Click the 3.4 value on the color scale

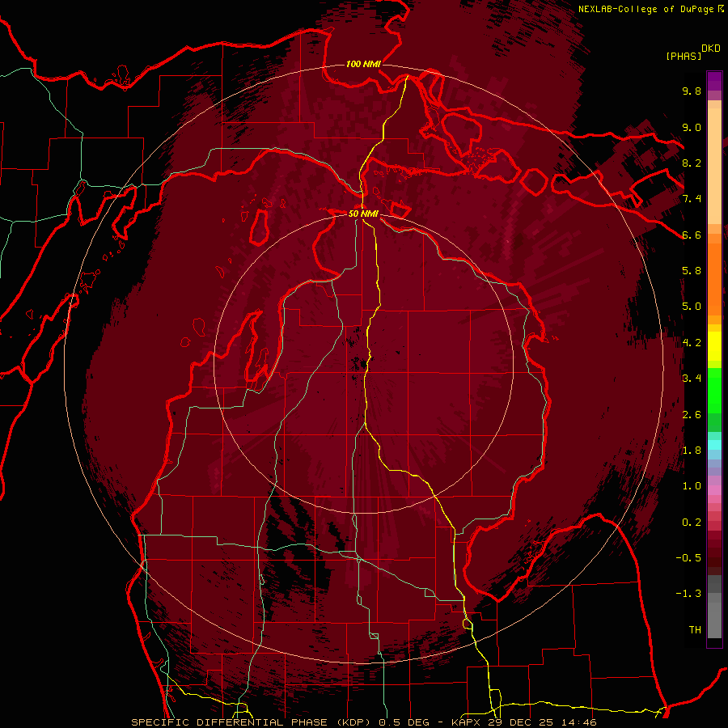point(692,379)
